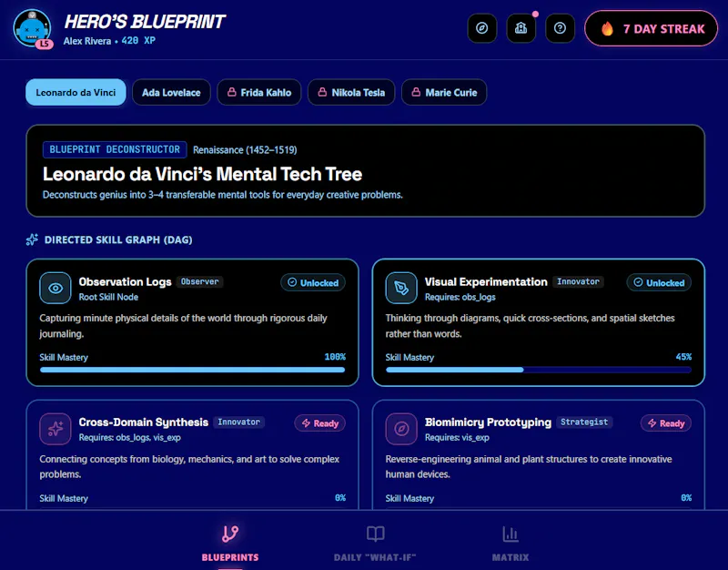Switch to the Ada Lovelace tab

coord(171,93)
